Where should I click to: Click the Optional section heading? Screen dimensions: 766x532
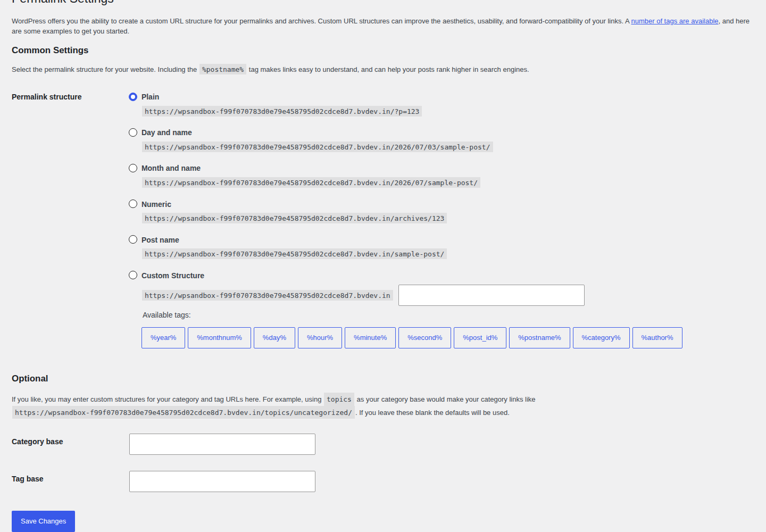[x=30, y=379]
